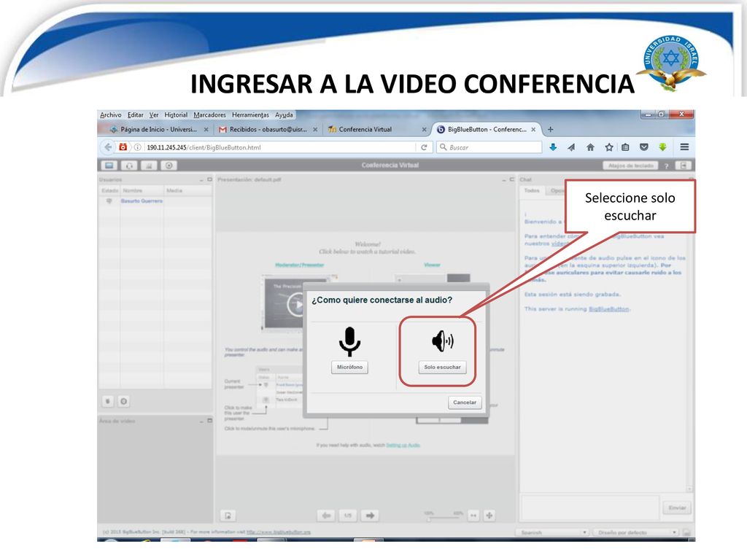
Task: Click the mute-all users button
Action: tap(108, 402)
